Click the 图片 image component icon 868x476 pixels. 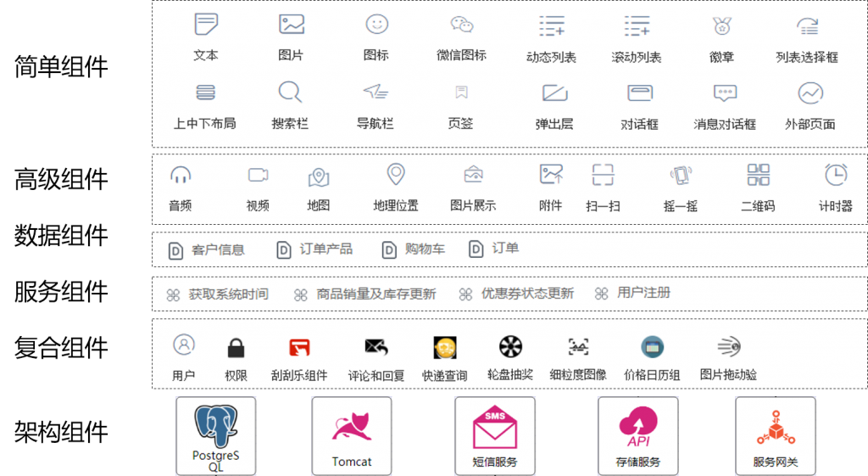[291, 25]
